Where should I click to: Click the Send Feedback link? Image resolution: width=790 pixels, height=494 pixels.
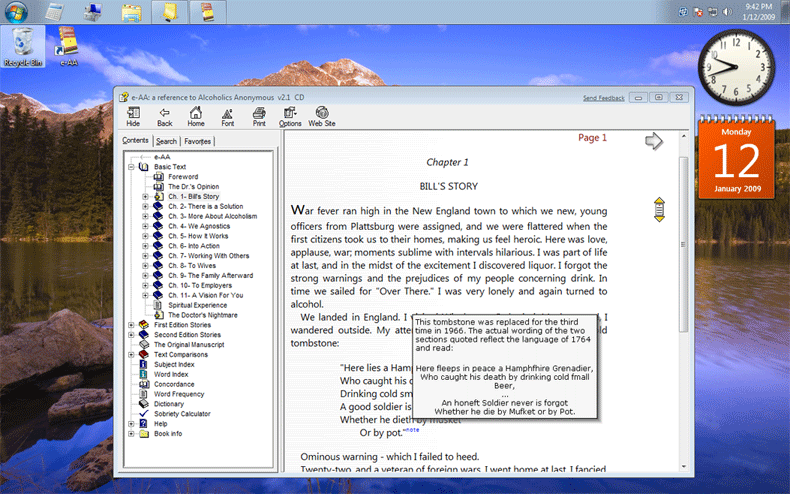(x=603, y=98)
